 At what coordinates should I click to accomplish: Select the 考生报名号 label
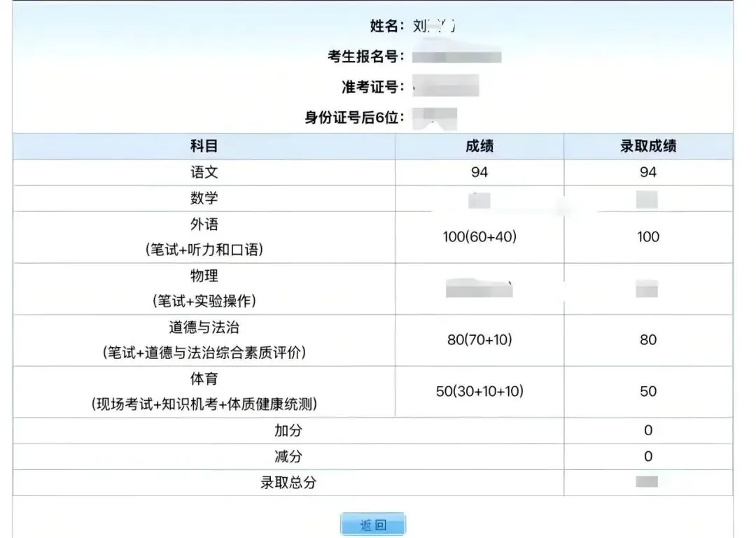pyautogui.click(x=366, y=57)
